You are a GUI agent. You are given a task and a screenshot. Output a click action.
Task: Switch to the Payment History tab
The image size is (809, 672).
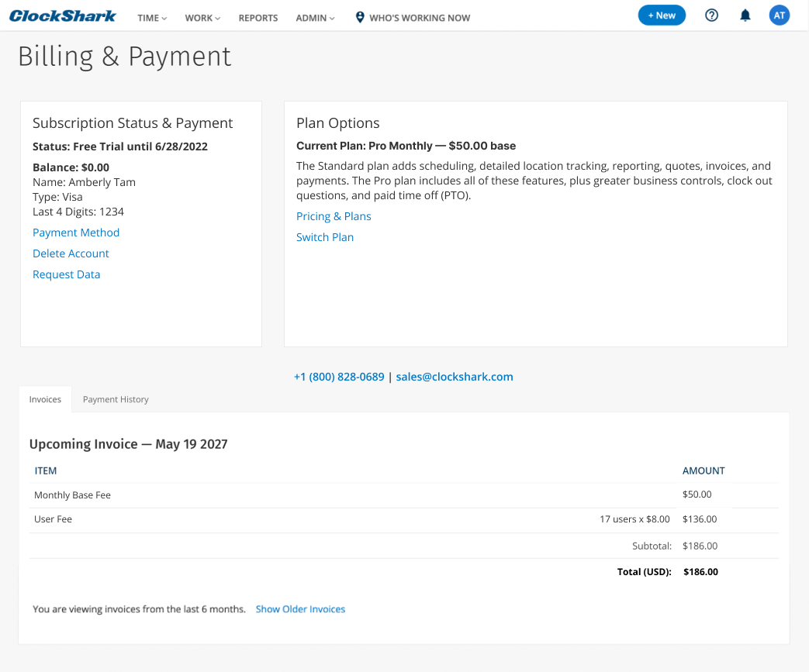116,399
